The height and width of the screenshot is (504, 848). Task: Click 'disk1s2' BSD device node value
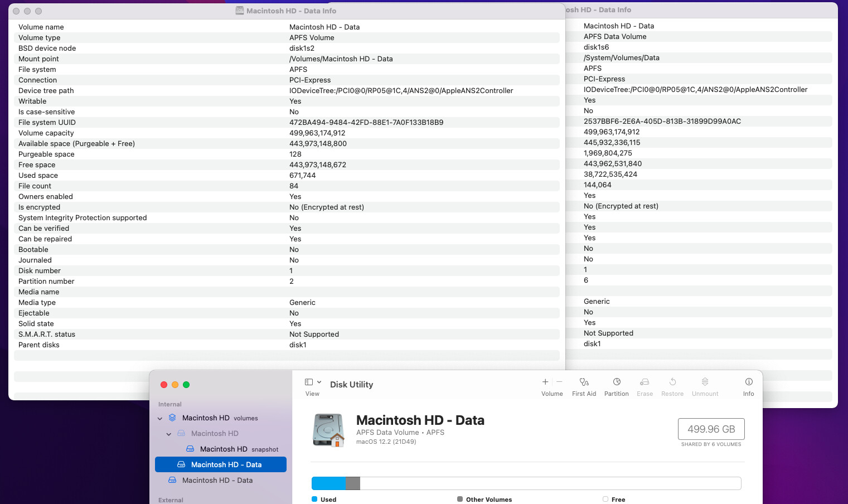click(x=302, y=48)
